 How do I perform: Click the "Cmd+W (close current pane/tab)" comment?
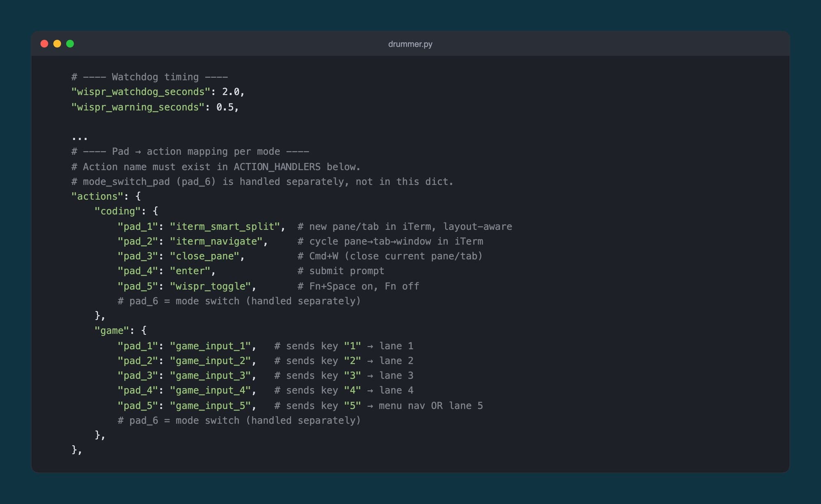(x=390, y=256)
